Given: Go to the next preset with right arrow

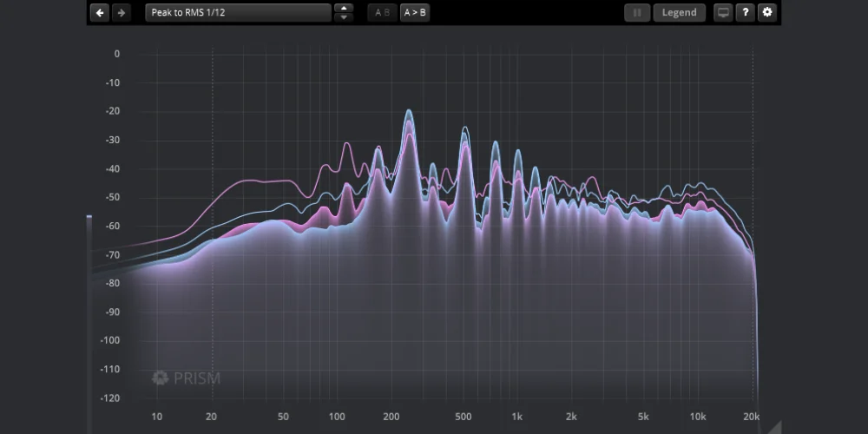Looking at the screenshot, I should [x=122, y=13].
